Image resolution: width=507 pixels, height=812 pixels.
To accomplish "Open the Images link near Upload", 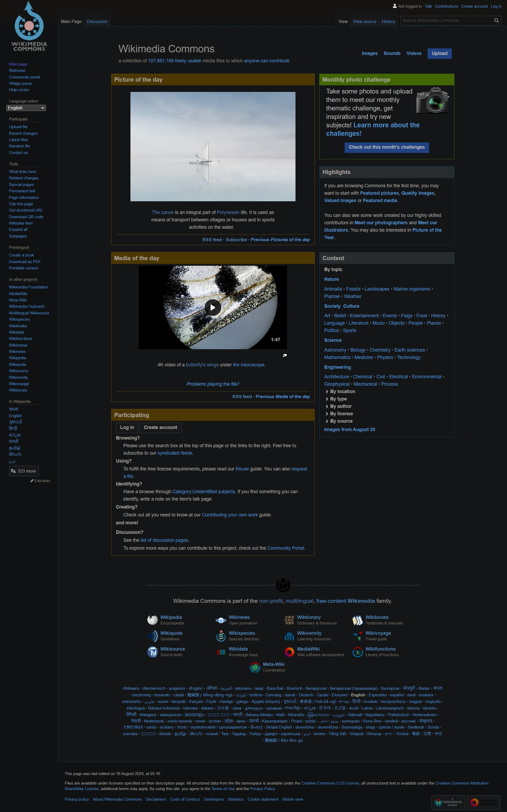I will click(369, 53).
